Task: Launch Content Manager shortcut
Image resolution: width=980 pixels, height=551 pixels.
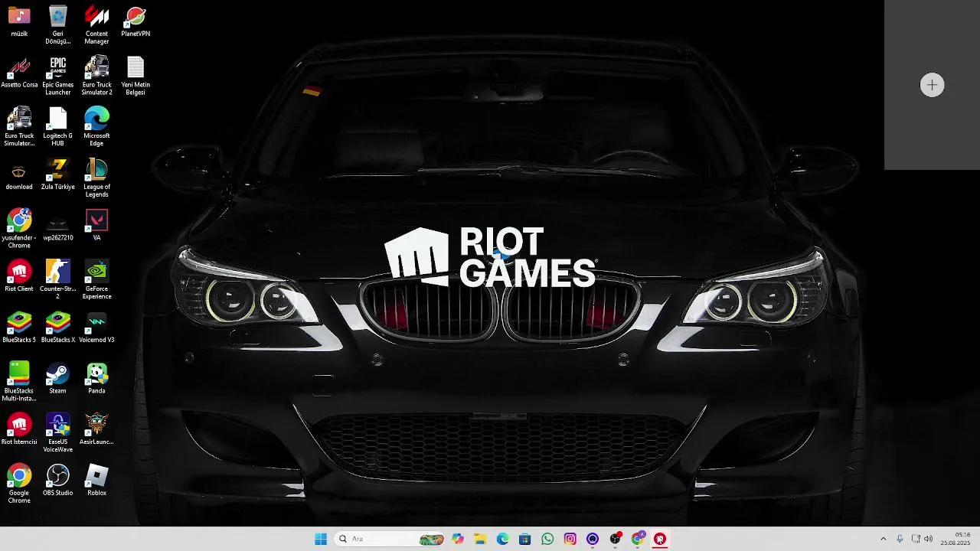Action: (x=96, y=24)
